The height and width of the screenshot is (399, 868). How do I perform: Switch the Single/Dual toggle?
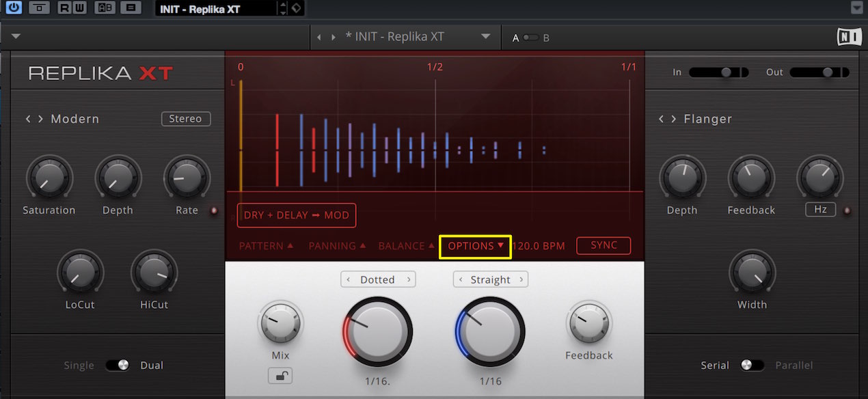click(x=118, y=366)
